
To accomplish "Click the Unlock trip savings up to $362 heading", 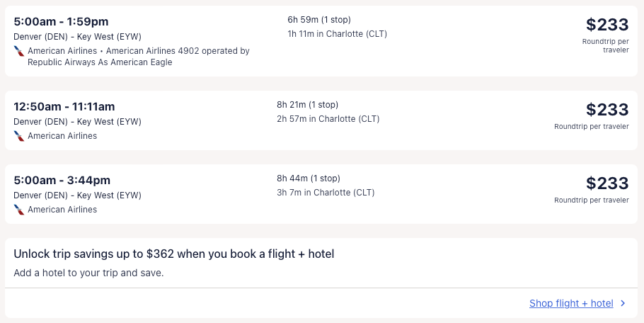I will (173, 254).
